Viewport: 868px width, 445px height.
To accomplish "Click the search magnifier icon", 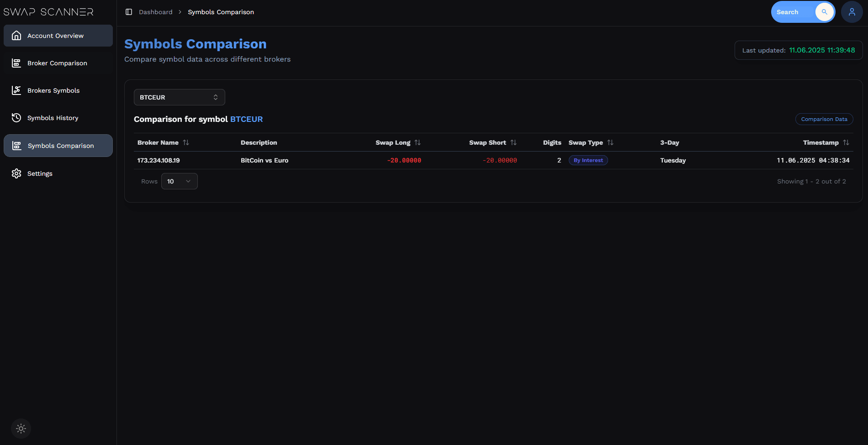I will pos(824,12).
